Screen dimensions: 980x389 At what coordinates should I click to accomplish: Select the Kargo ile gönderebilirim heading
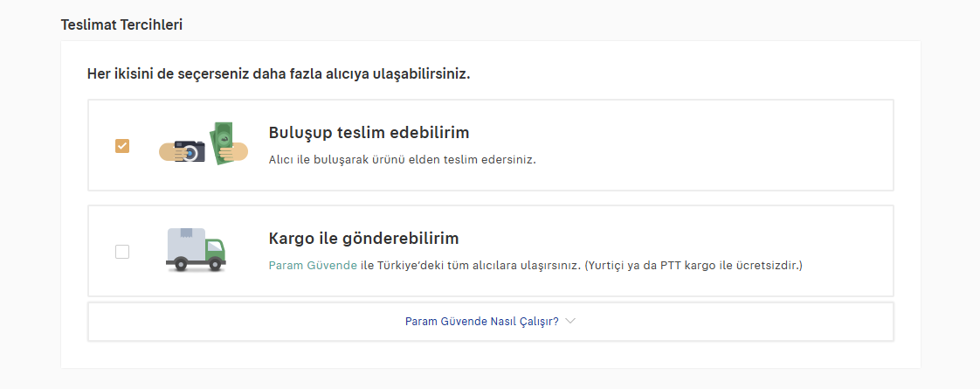pyautogui.click(x=363, y=239)
